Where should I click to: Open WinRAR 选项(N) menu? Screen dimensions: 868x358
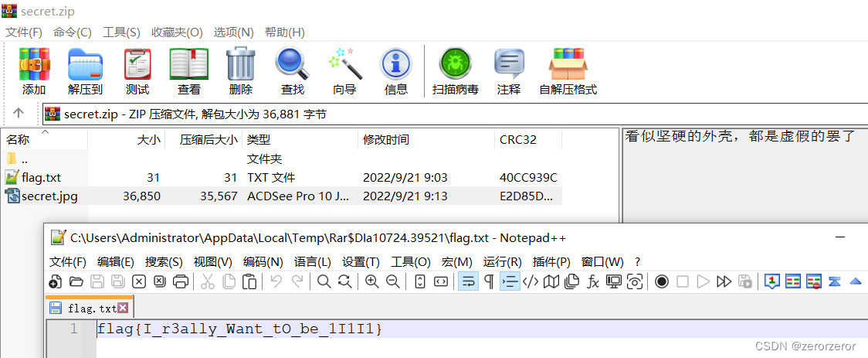coord(234,32)
